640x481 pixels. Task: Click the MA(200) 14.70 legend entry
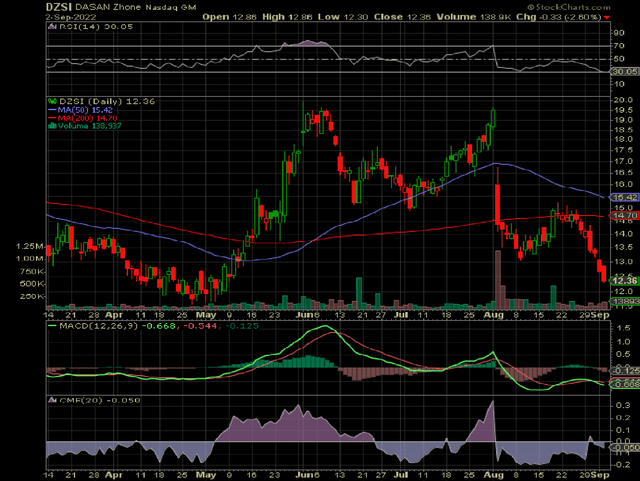coord(87,118)
